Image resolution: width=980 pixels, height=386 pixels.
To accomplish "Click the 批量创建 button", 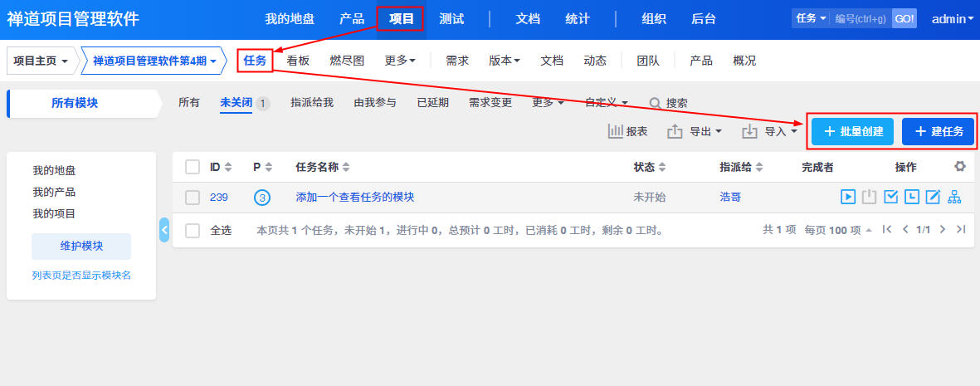I will pyautogui.click(x=852, y=131).
